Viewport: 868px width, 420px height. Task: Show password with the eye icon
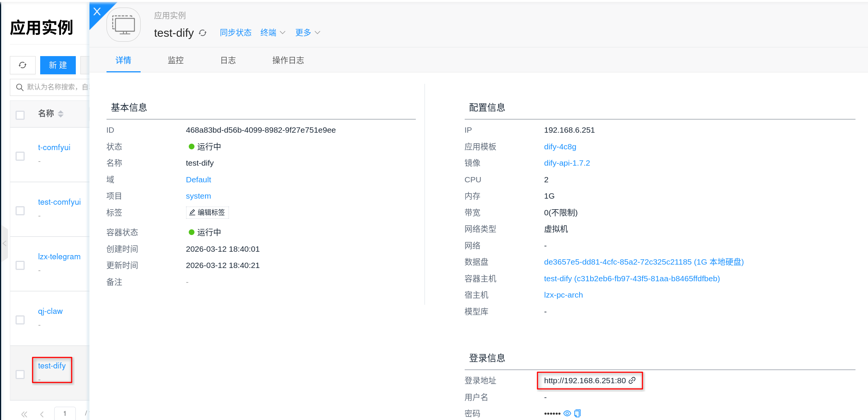[567, 414]
